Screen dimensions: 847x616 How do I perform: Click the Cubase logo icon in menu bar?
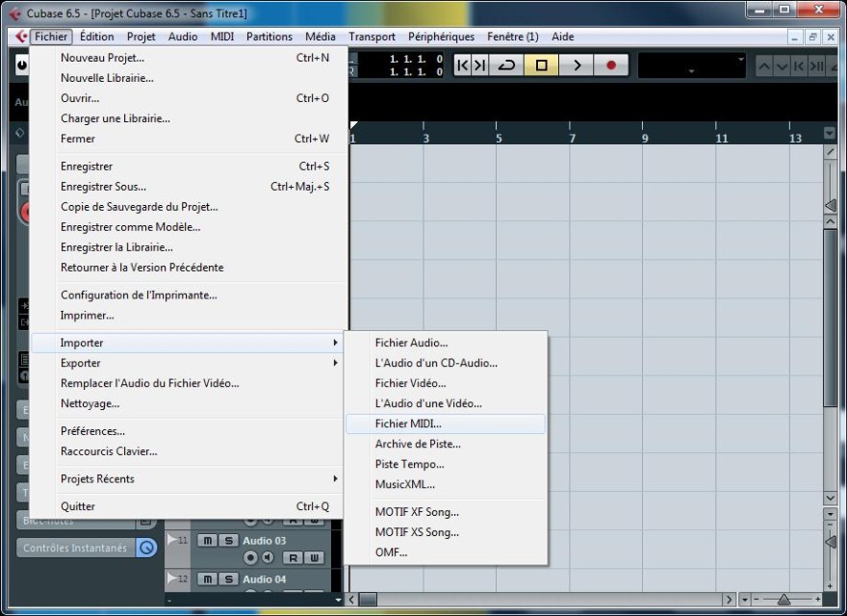(x=21, y=37)
